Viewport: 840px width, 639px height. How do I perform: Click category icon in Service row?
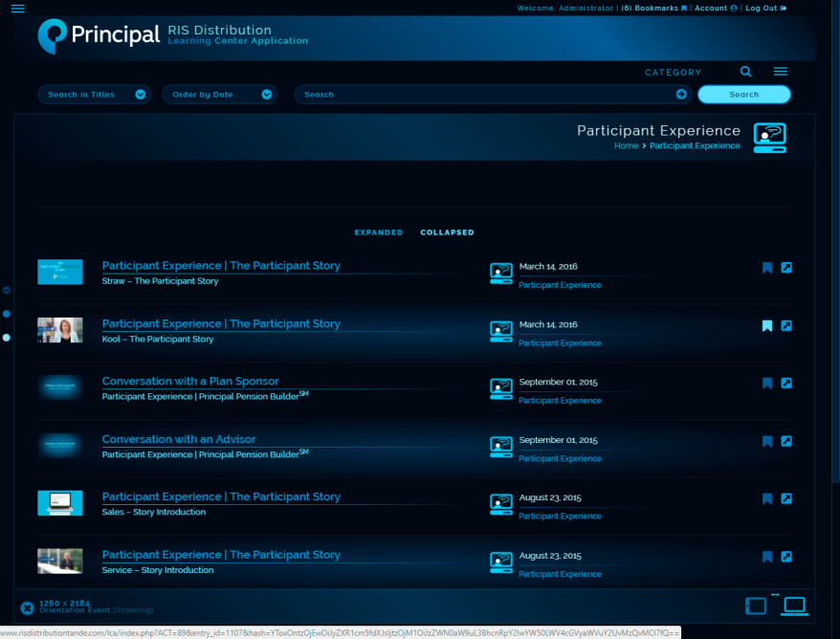click(501, 562)
